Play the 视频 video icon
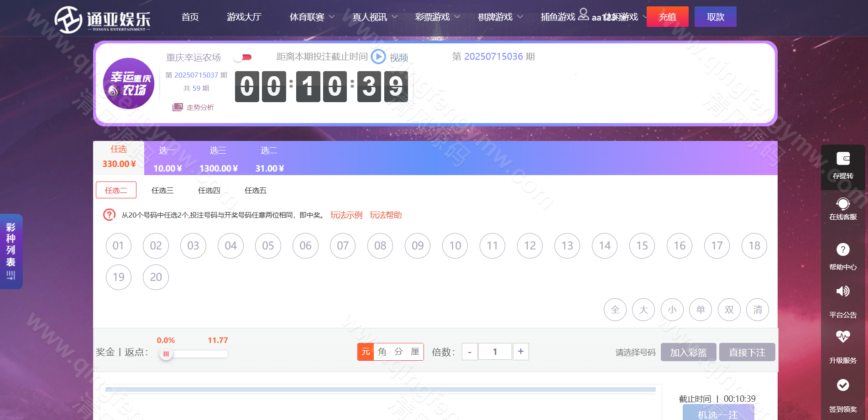868x420 pixels. click(x=378, y=57)
